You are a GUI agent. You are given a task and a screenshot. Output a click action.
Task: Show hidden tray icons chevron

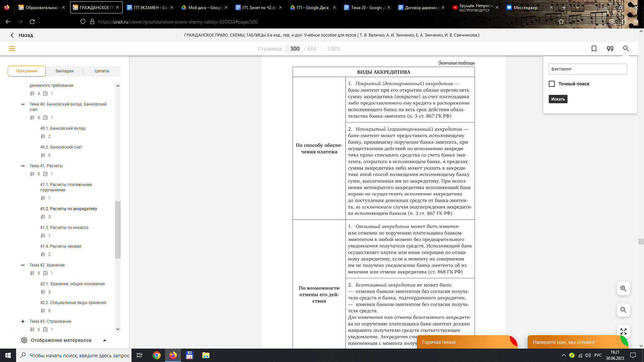click(x=563, y=355)
